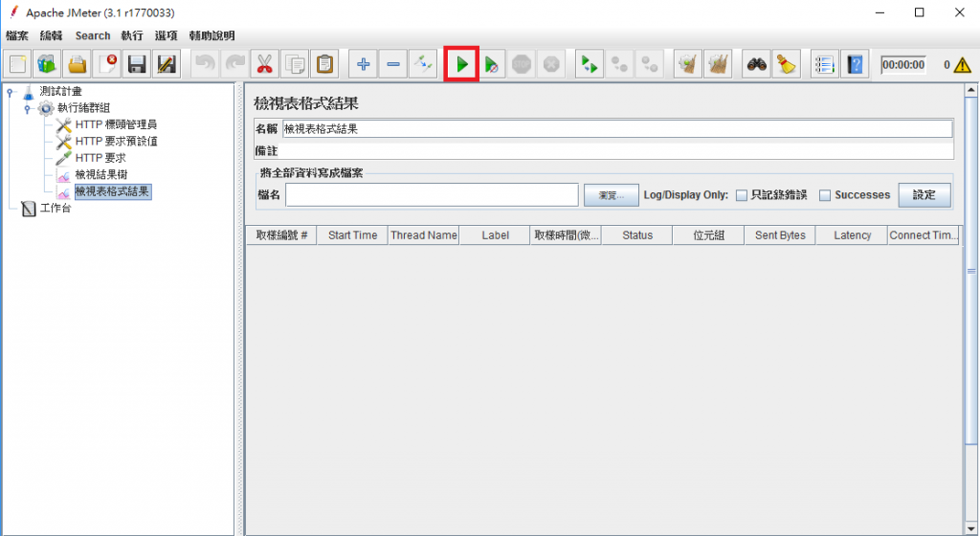The height and width of the screenshot is (536, 980).
Task: Collapse the 測試計畫 tree node handle
Action: (x=10, y=93)
